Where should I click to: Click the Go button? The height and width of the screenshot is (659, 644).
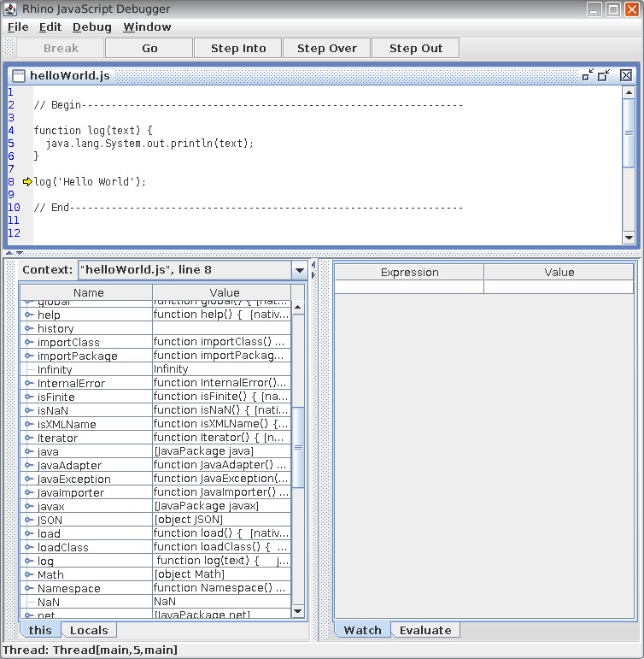[x=149, y=48]
